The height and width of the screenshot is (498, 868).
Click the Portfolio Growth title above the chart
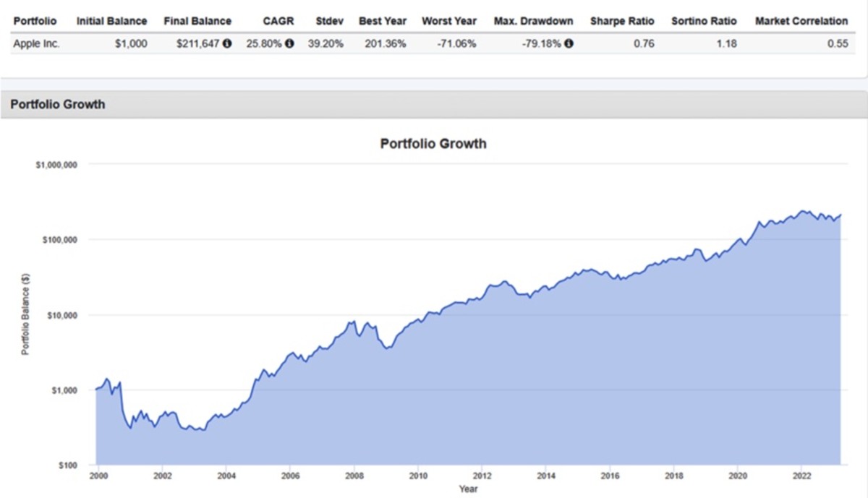(433, 143)
